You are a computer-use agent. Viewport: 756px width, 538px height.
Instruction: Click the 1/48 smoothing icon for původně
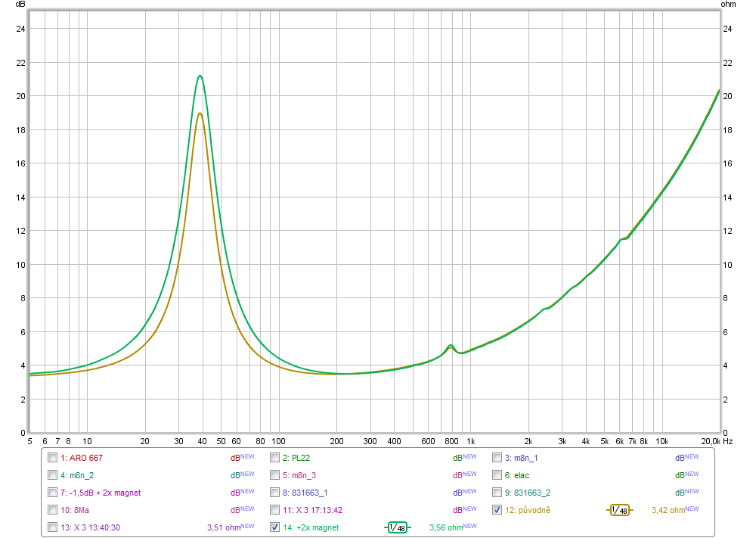pyautogui.click(x=620, y=510)
